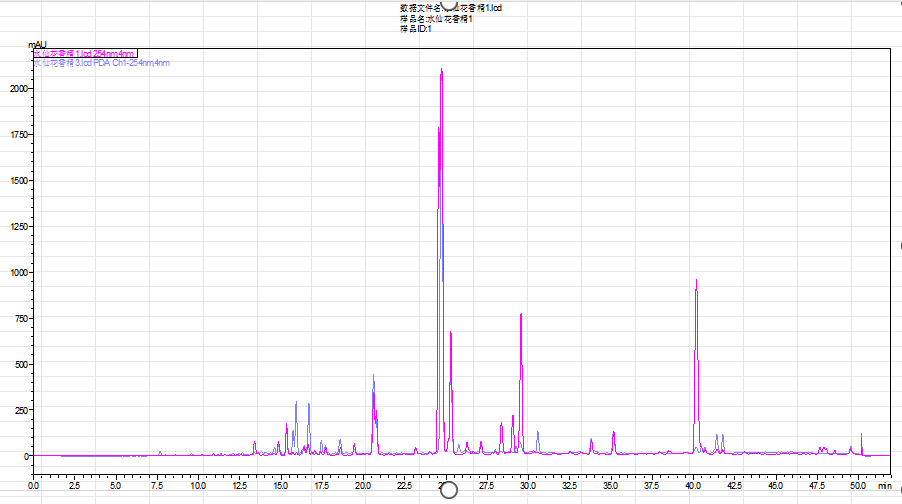Click the 2000 tick label on y-axis

(x=18, y=89)
